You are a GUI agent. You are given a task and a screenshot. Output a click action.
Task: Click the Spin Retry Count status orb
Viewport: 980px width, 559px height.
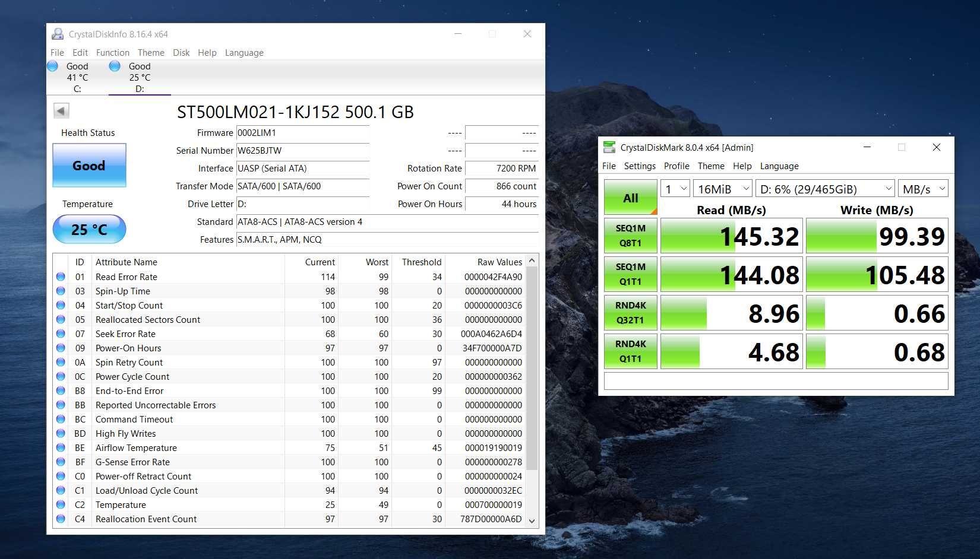[x=61, y=362]
